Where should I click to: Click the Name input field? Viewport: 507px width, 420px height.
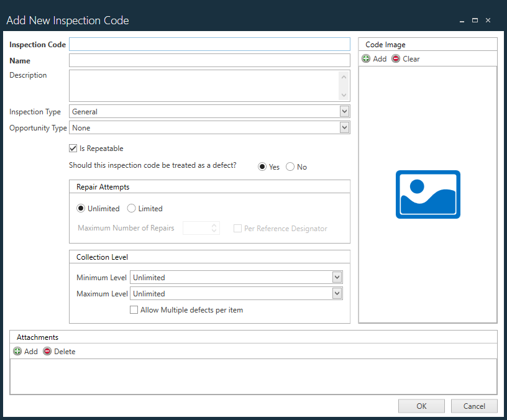click(x=209, y=60)
